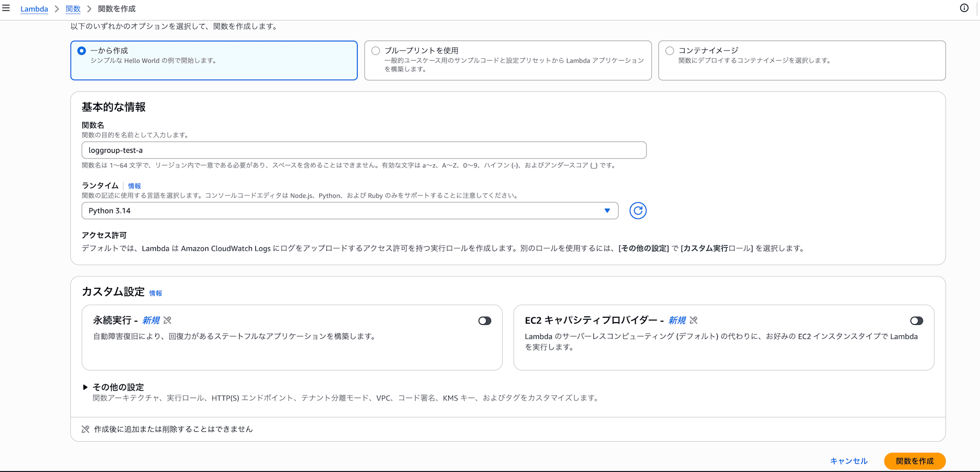Select the コンテナイメージ radio option
980x472 pixels.
[670, 51]
